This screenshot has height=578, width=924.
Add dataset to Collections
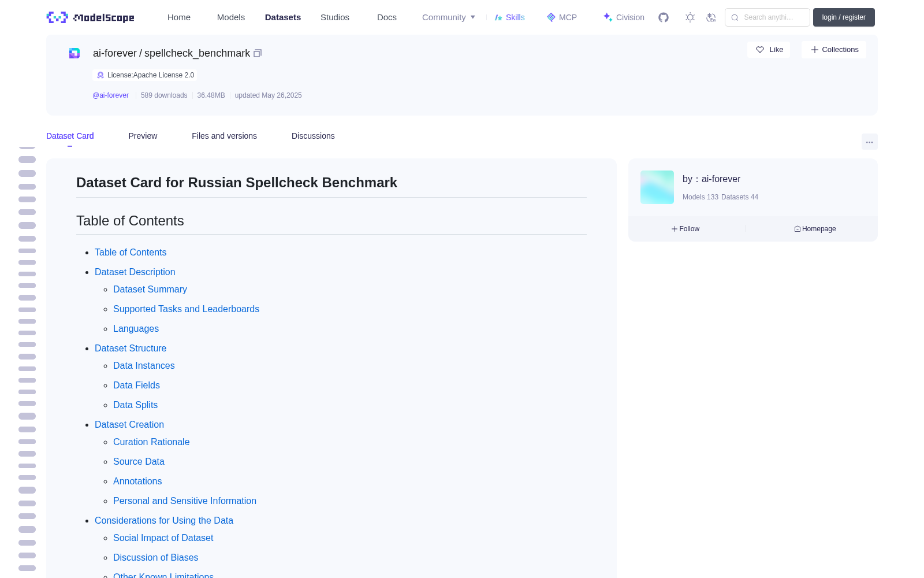(x=834, y=50)
